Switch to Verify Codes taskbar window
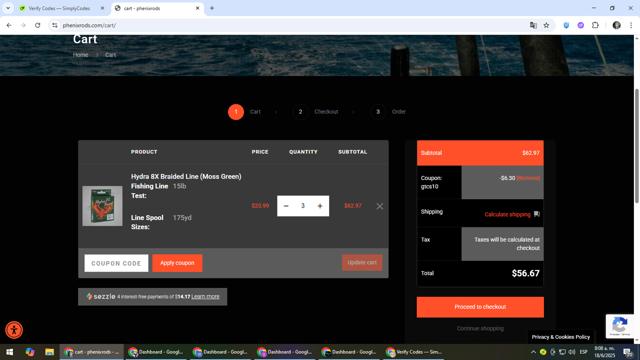This screenshot has height=360, width=640. point(414,352)
